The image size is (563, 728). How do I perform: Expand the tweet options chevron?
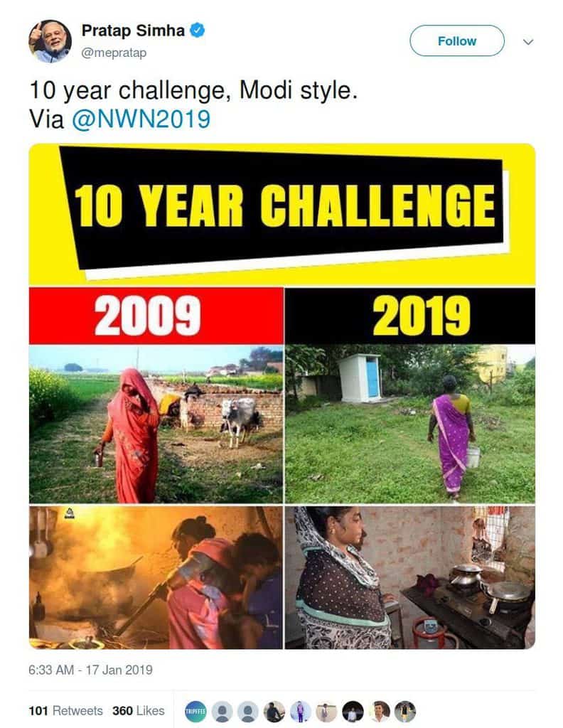point(527,42)
